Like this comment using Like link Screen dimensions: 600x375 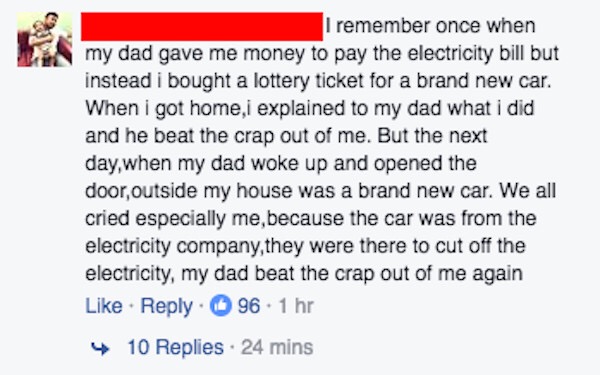(x=104, y=306)
